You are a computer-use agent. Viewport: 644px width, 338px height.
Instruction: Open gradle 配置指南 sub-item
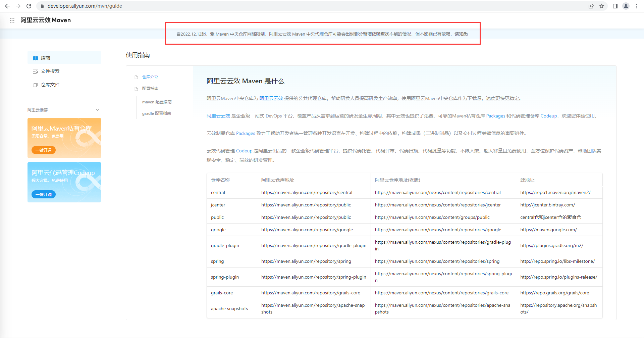pyautogui.click(x=157, y=113)
